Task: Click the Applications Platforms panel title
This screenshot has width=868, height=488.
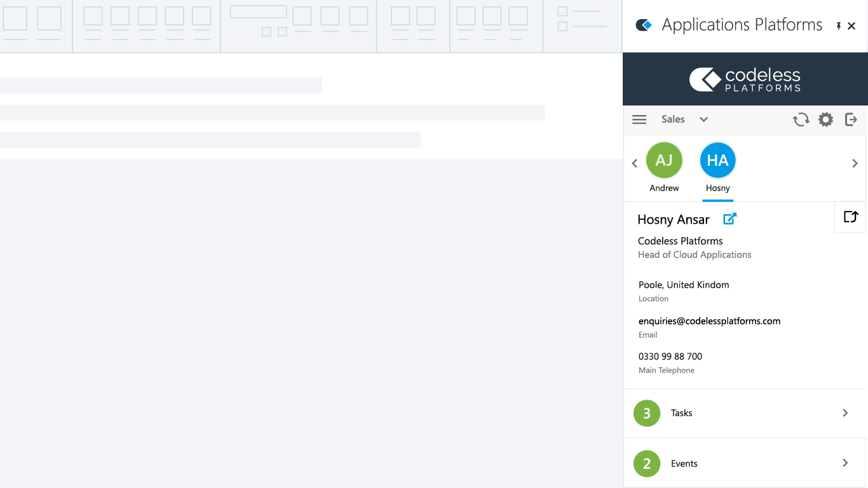Action: point(742,25)
